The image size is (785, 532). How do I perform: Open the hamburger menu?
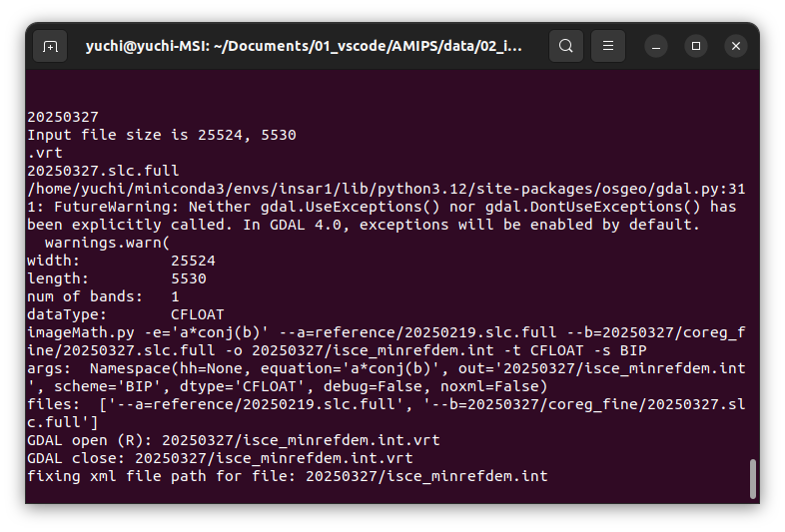tap(608, 46)
